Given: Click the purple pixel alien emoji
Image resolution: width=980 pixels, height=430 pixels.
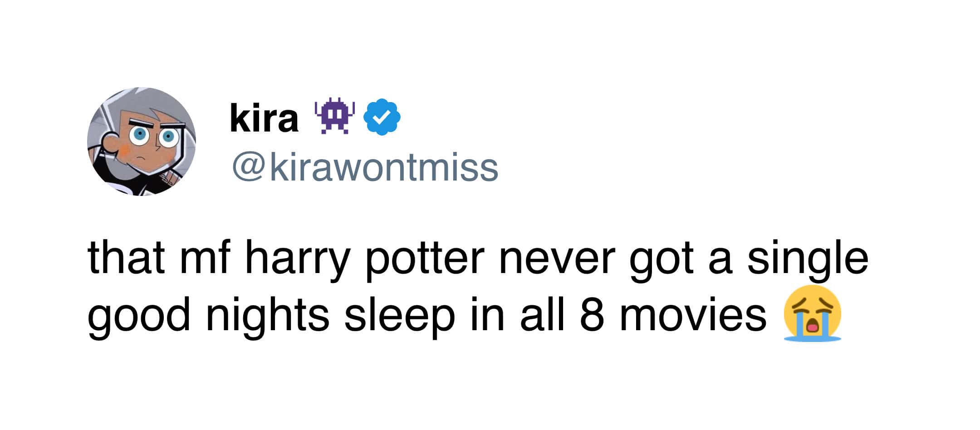Looking at the screenshot, I should coord(335,116).
